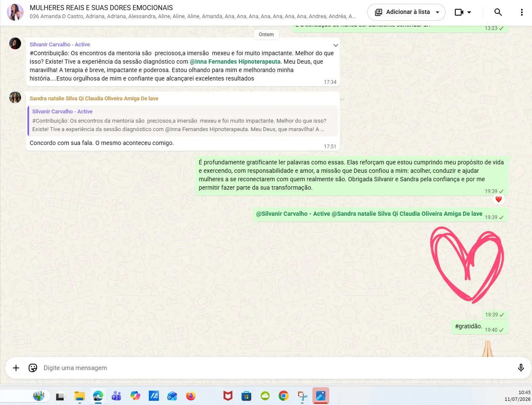Click the praying hands emoji message
532x405 pixels.
[488, 348]
